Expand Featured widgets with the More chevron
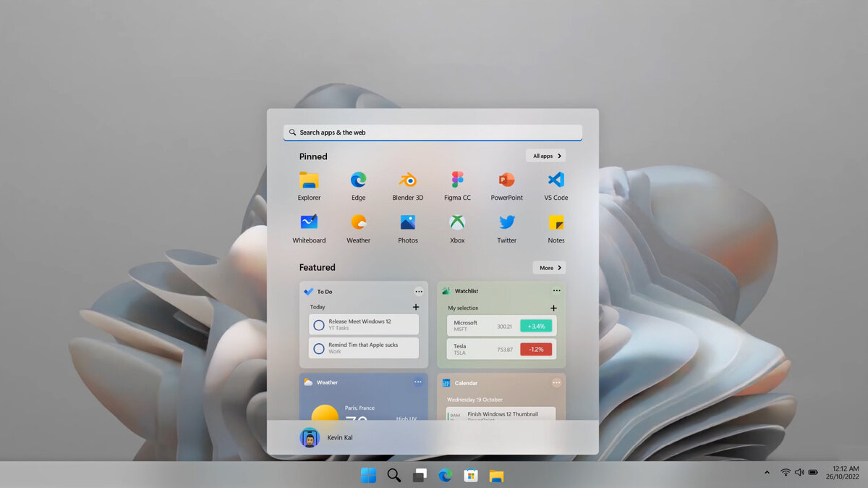868x488 pixels. (548, 267)
